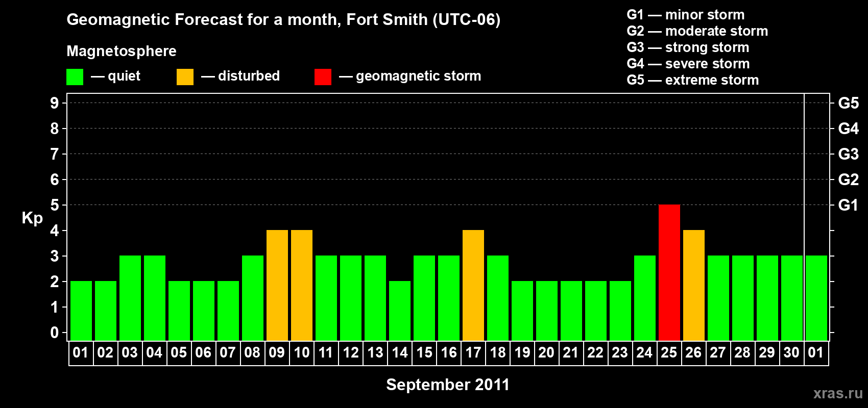Click the green quiet legend swatch
This screenshot has width=868, height=408.
pos(75,77)
